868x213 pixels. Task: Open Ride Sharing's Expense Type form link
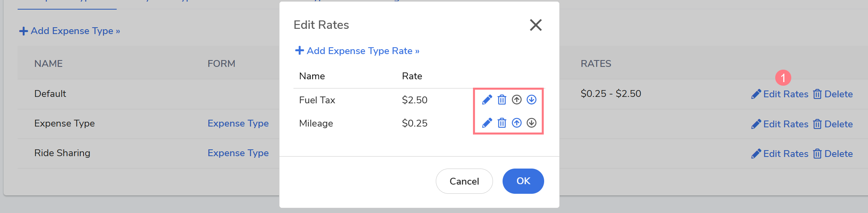click(x=238, y=153)
